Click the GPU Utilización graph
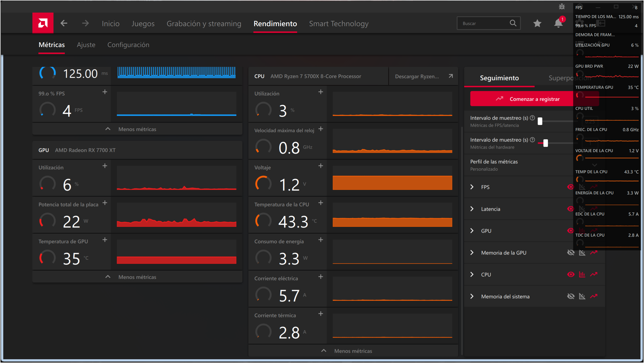This screenshot has width=644, height=363. pos(176,178)
